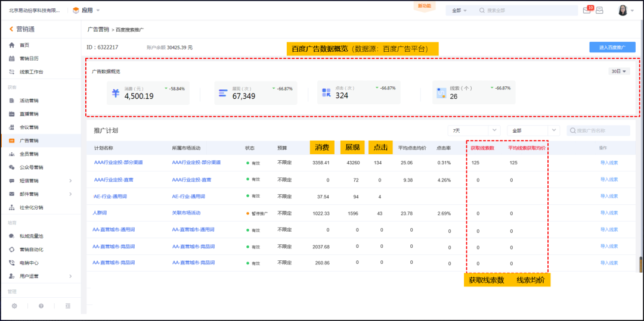
Task: Click the value 3358.41 in first row
Action: (x=321, y=163)
